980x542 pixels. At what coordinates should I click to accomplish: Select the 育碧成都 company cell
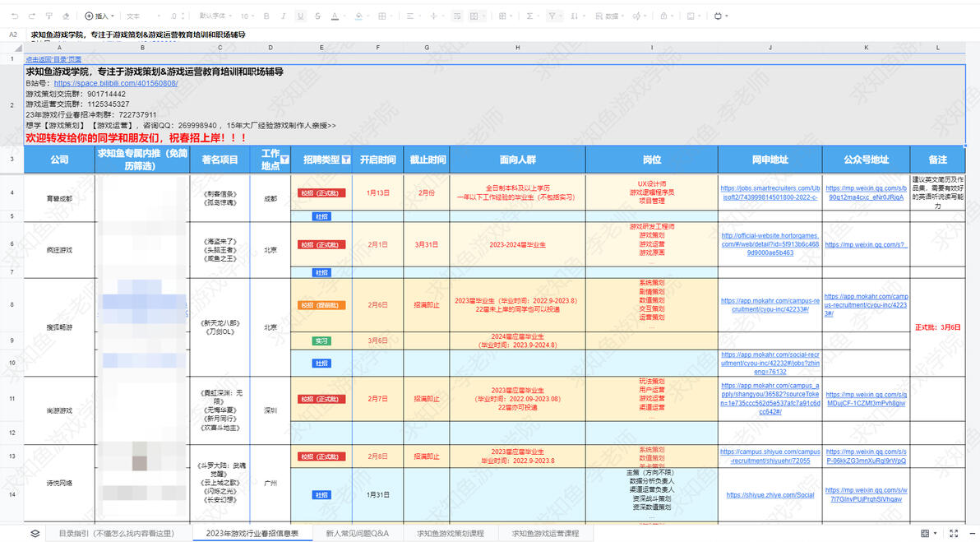tap(59, 198)
